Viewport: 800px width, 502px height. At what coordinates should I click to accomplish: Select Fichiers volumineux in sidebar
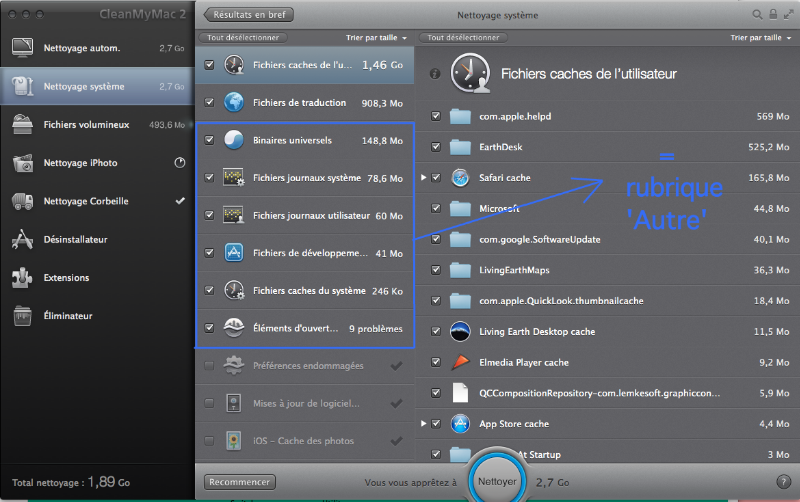pyautogui.click(x=86, y=125)
